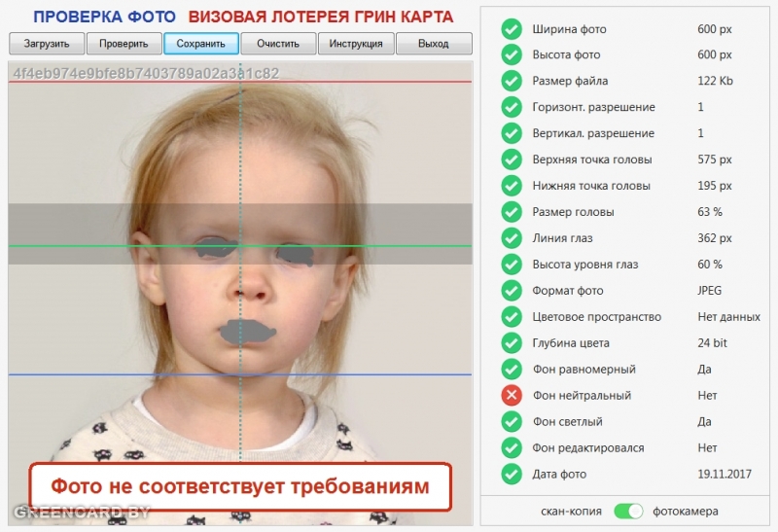Click the label 'Фон нейтральный'
Screen dimensions: 778x532
[x=582, y=396]
